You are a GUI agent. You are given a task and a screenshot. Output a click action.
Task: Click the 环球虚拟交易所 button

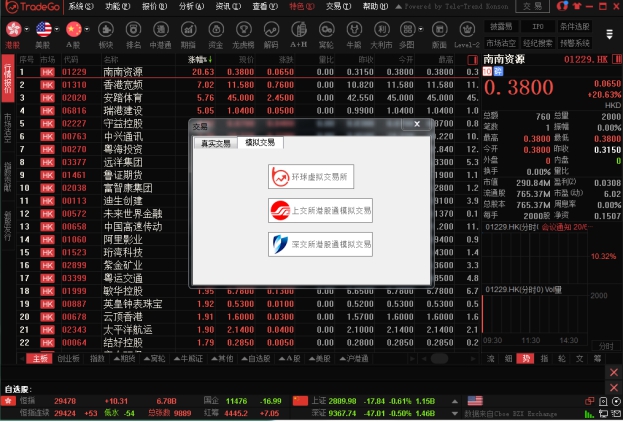point(312,177)
